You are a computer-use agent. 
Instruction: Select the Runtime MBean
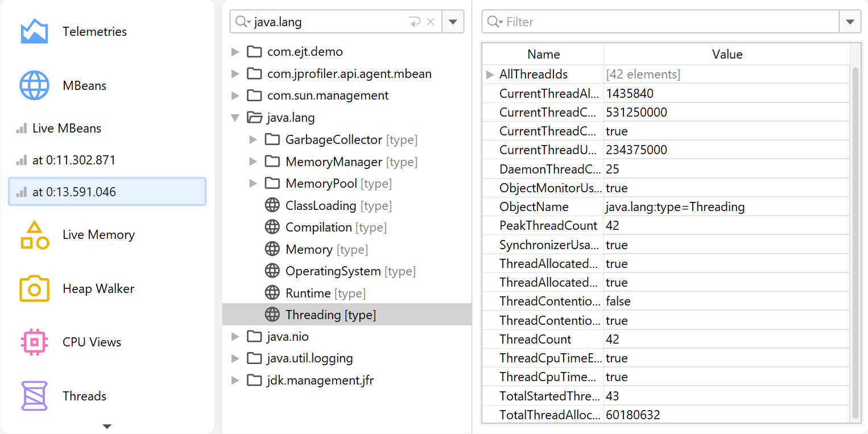[x=308, y=294]
